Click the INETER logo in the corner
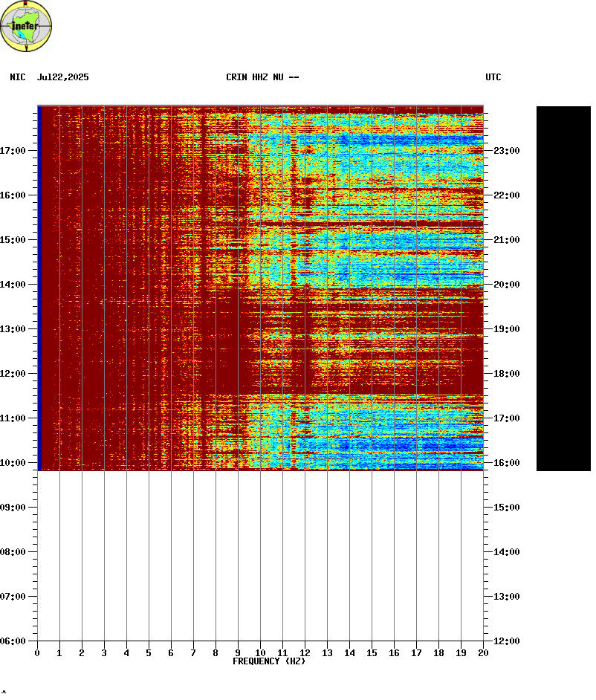596x700 pixels. coord(26,26)
